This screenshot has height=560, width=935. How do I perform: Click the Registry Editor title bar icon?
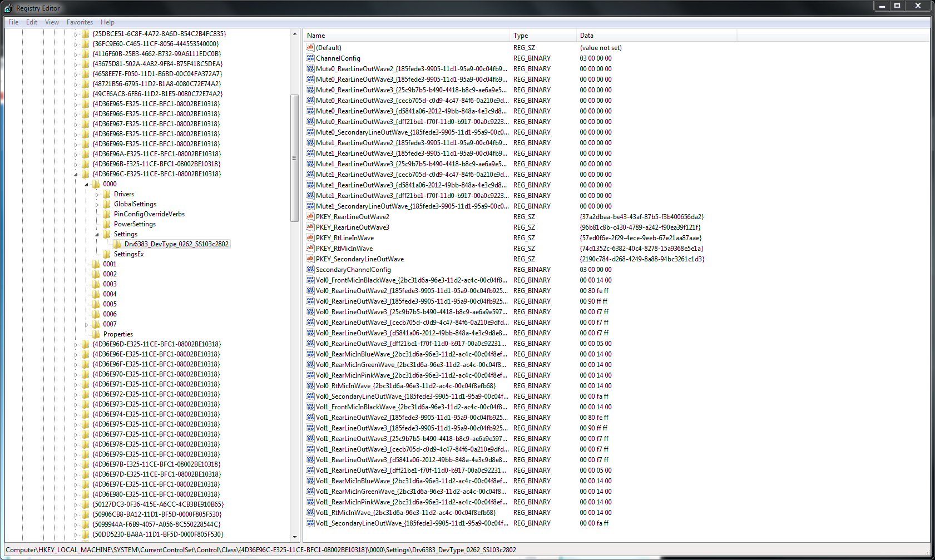8,8
